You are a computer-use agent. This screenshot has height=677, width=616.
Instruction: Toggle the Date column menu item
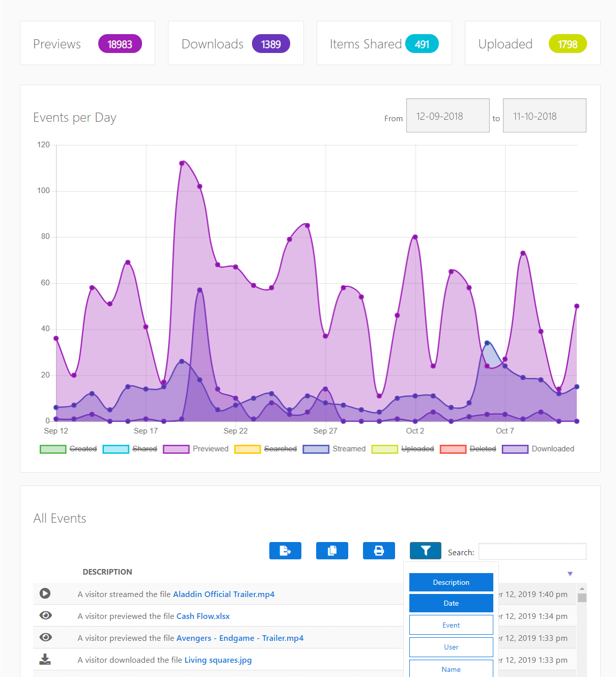tap(451, 603)
